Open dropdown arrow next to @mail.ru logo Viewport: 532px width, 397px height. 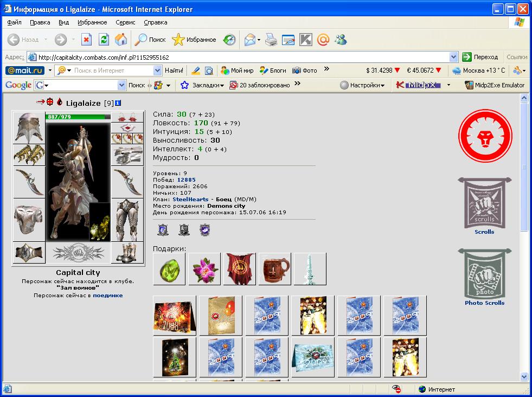(50, 71)
